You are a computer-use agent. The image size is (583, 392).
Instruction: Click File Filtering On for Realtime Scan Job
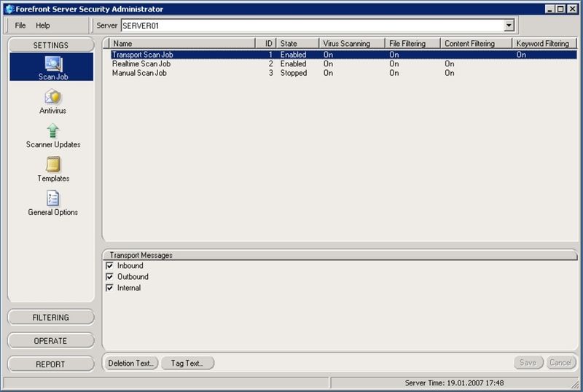coord(394,64)
